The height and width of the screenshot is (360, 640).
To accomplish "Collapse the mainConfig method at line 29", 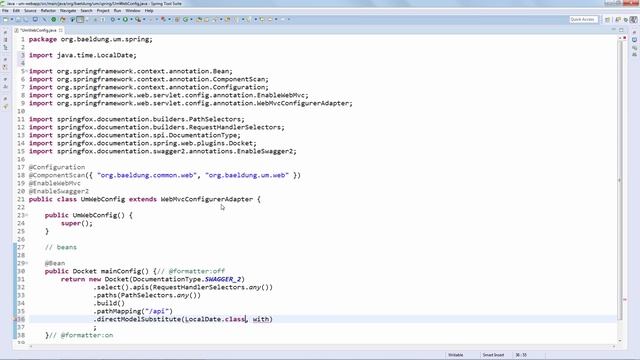I will (x=26, y=263).
